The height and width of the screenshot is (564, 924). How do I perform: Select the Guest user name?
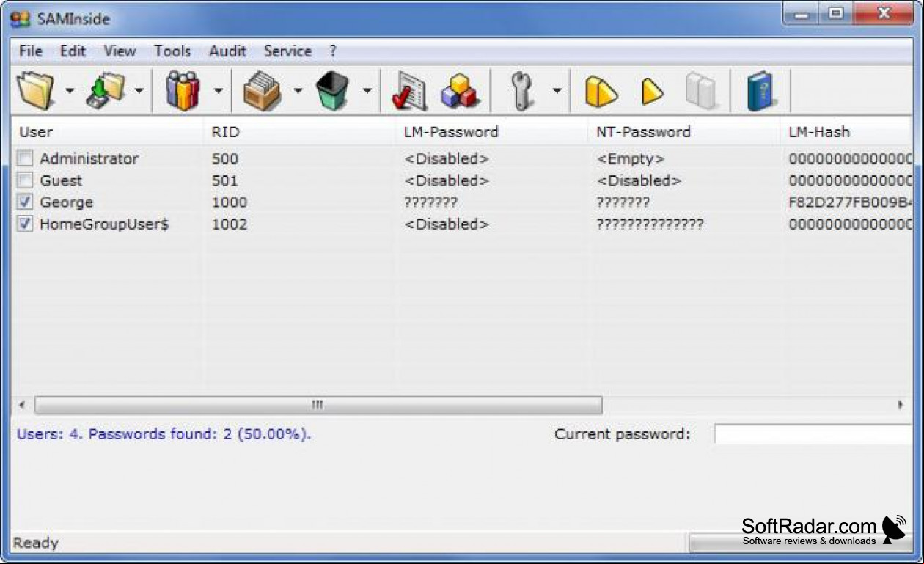tap(61, 180)
